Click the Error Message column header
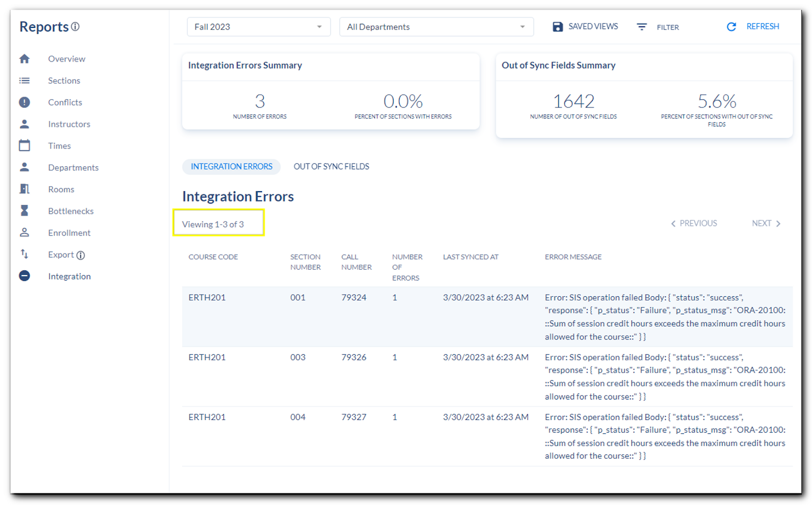The height and width of the screenshot is (505, 812). click(x=573, y=257)
